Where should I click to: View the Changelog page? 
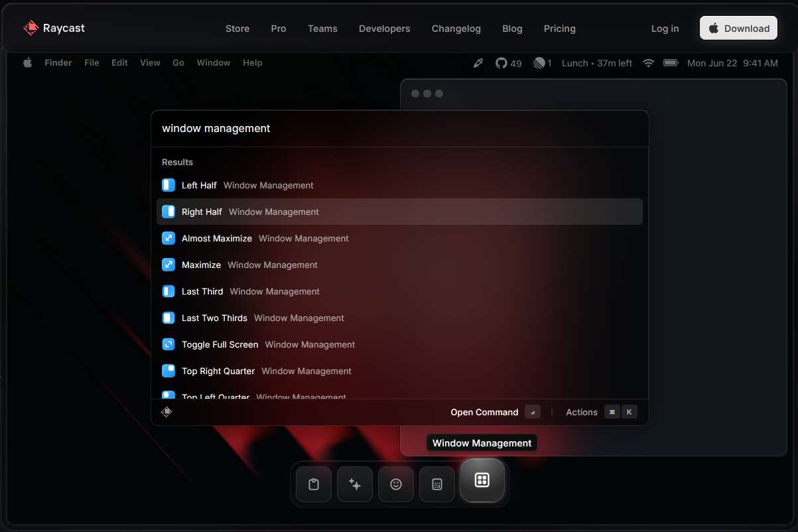pyautogui.click(x=456, y=29)
